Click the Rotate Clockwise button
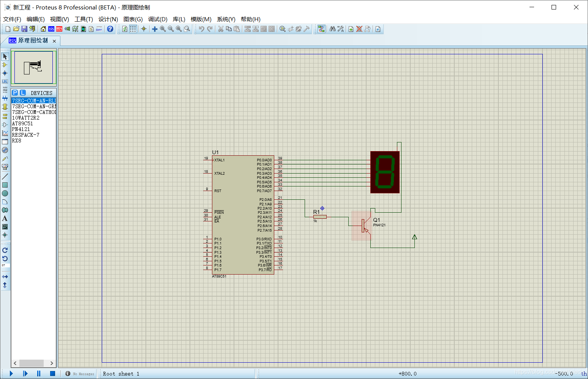 pyautogui.click(x=5, y=250)
